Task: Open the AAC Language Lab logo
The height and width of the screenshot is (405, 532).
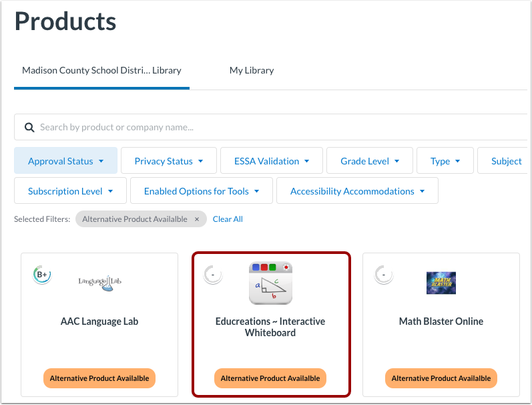Action: coord(99,282)
